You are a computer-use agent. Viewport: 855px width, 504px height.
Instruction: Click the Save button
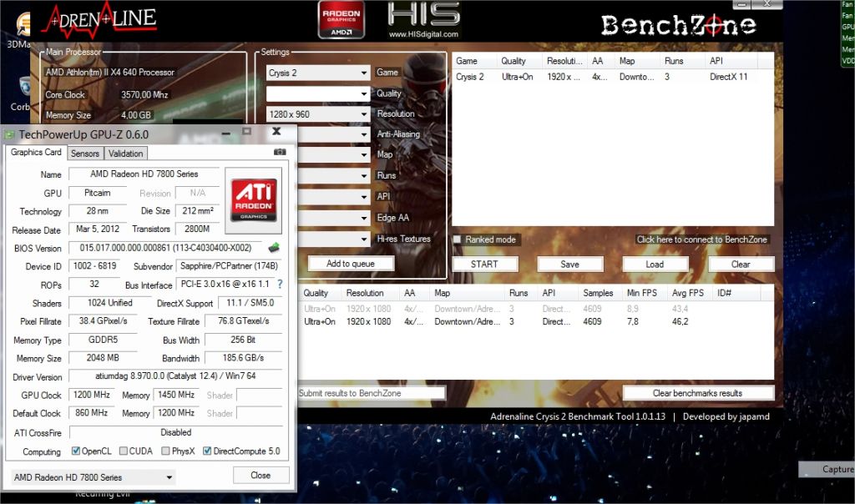tap(569, 265)
